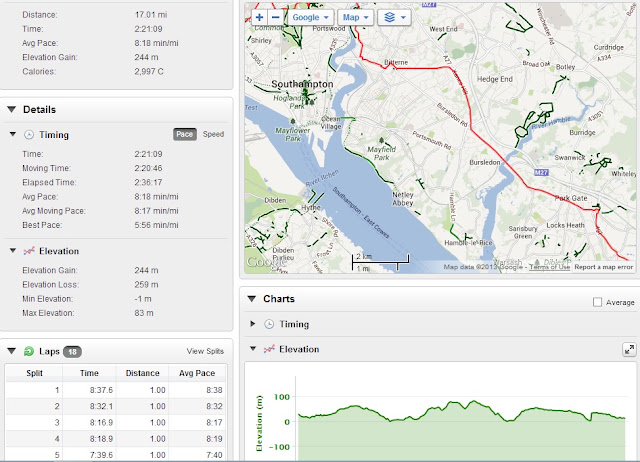Viewport: 640px width, 462px height.
Task: Click the Google logo on the map
Action: (x=264, y=262)
